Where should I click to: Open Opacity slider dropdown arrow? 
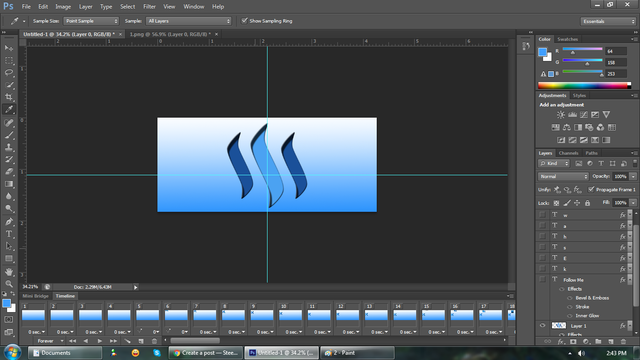click(x=633, y=176)
